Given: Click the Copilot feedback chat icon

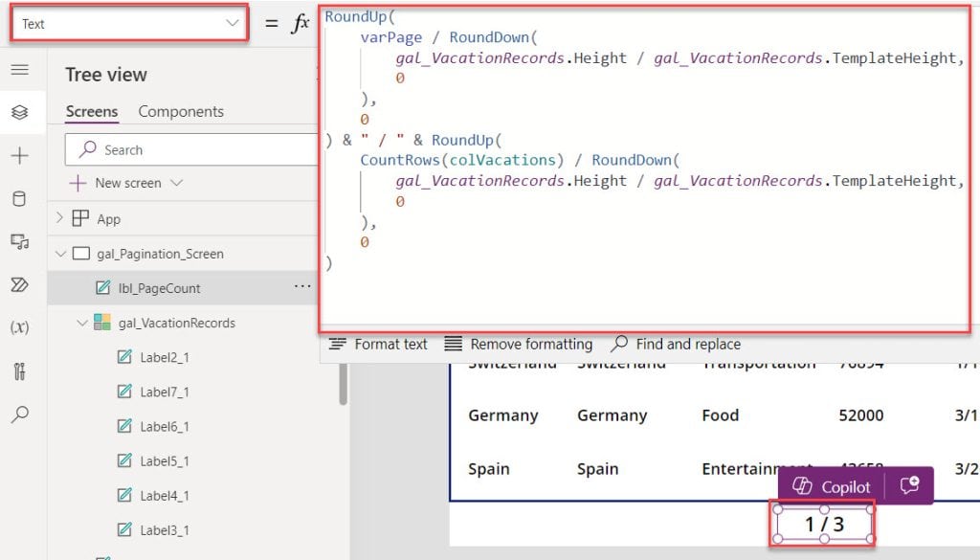Looking at the screenshot, I should pos(909,485).
